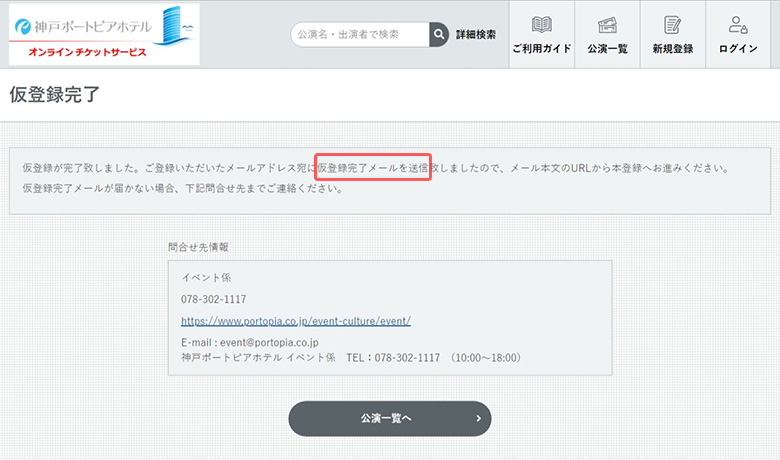Click the 神戸ポートピアホテル イベント係 TEL line
The width and height of the screenshot is (780, 460).
tap(351, 358)
